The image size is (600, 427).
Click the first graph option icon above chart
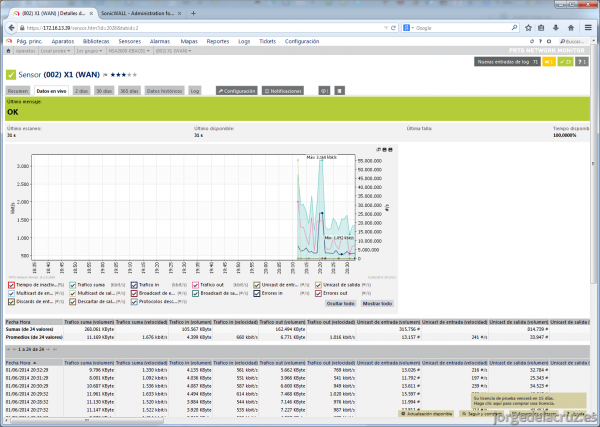(378, 150)
